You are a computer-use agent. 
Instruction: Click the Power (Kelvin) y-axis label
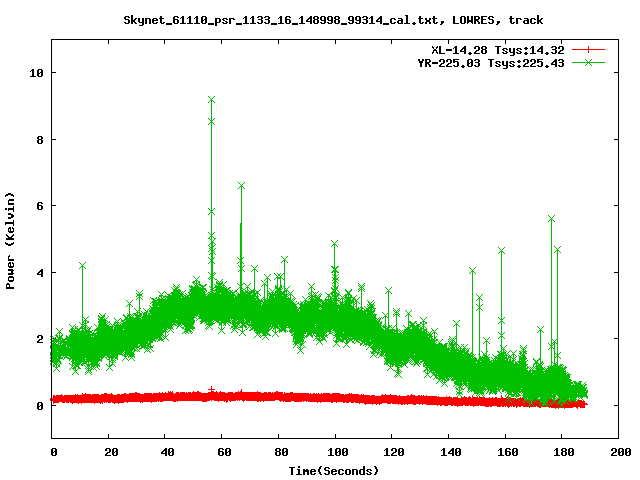(11, 239)
